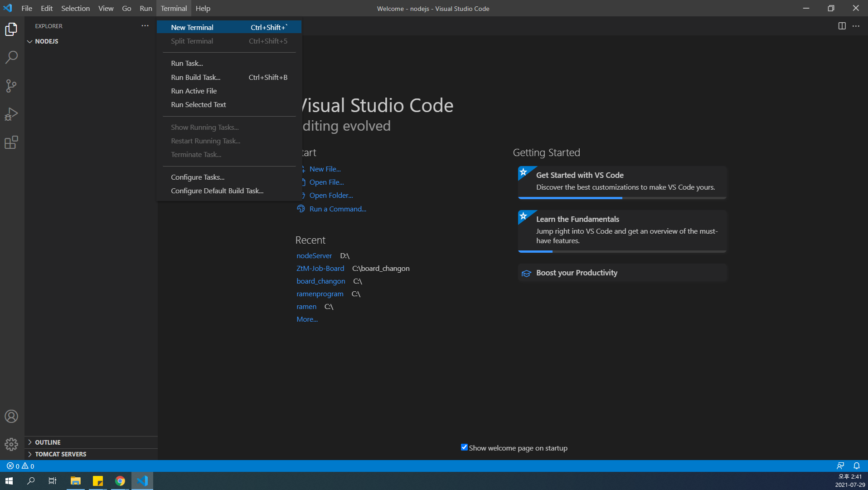
Task: Click the feedback icon in status bar
Action: coord(840,466)
